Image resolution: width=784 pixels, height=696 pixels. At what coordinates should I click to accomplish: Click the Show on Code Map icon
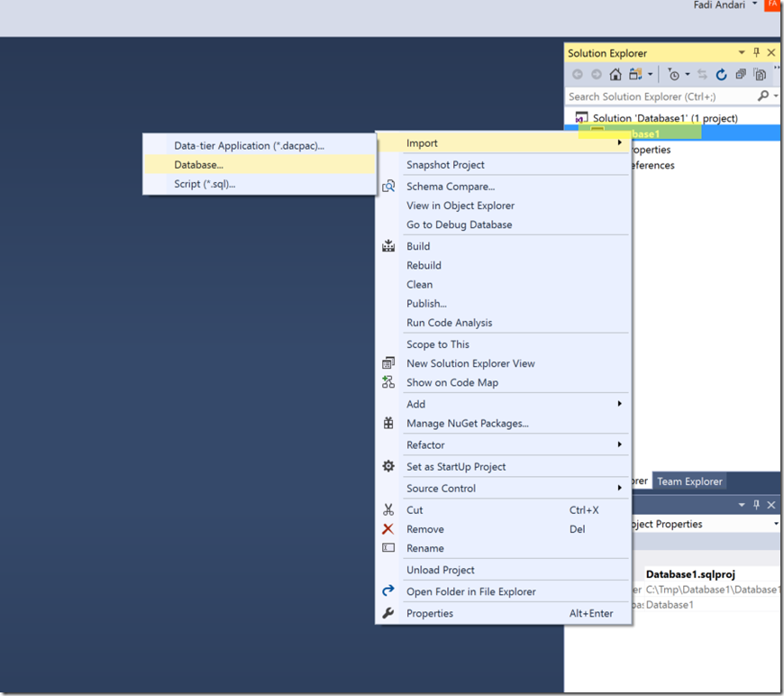coord(388,382)
